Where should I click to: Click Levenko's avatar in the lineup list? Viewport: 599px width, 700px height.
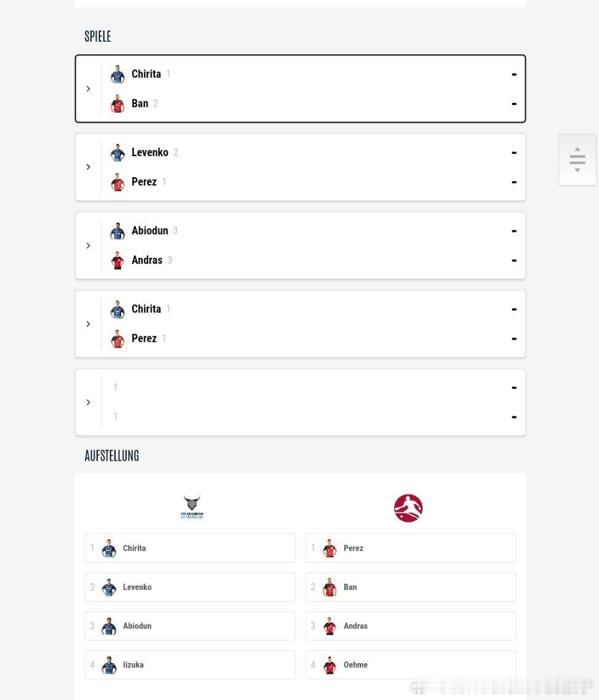click(x=109, y=587)
